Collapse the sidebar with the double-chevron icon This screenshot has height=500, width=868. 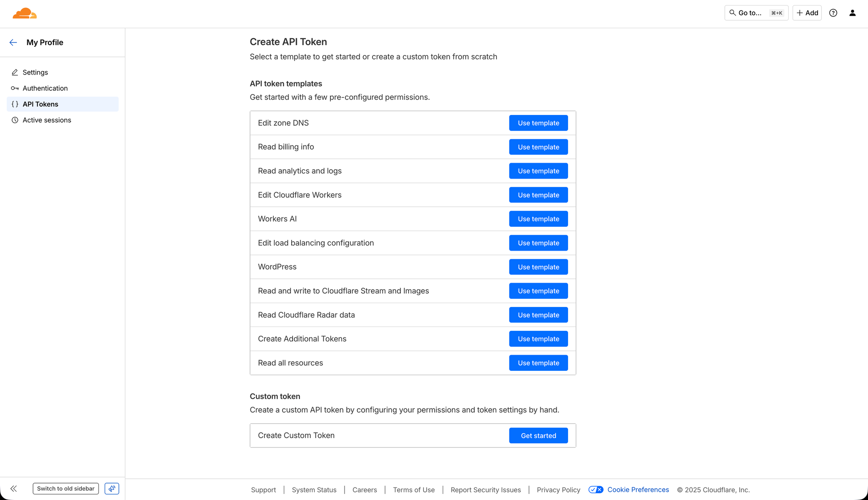tap(13, 488)
